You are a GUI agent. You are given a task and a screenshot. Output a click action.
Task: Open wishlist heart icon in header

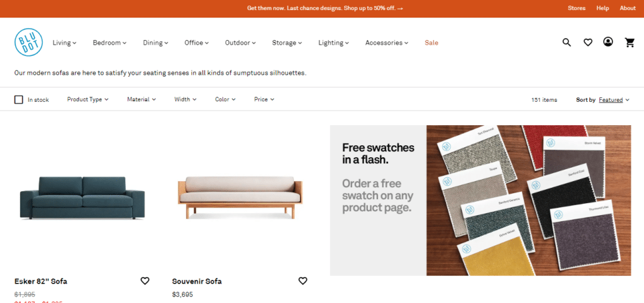click(x=588, y=42)
